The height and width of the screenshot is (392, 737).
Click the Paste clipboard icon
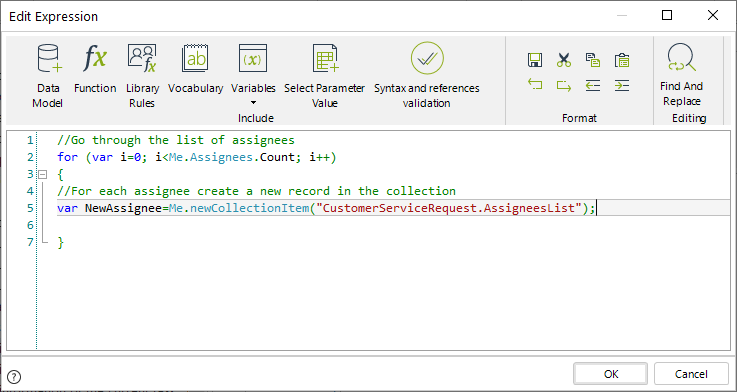(622, 60)
